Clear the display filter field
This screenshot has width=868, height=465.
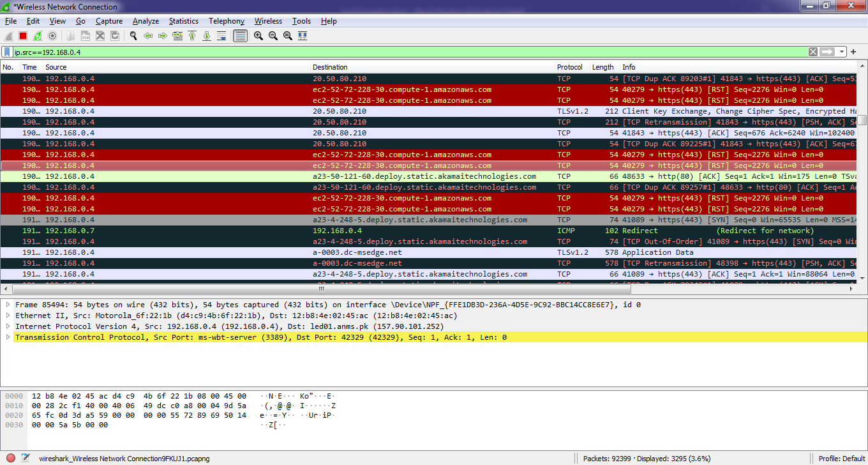coord(812,52)
